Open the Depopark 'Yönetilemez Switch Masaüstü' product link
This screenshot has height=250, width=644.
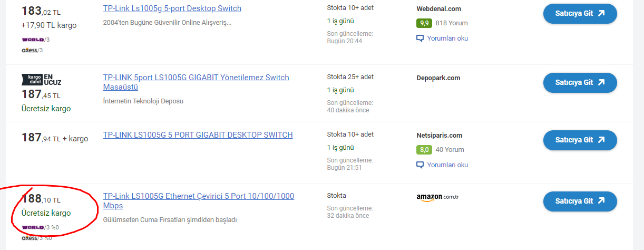point(196,78)
